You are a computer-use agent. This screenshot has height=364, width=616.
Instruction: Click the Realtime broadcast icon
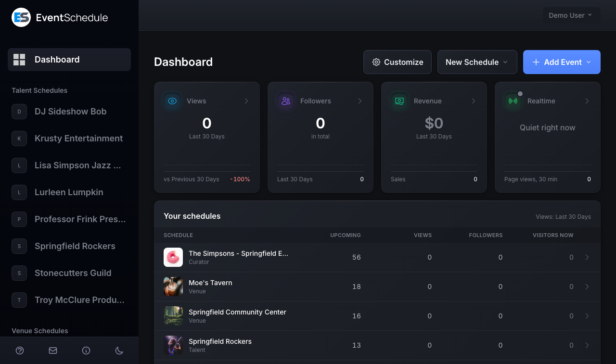[x=513, y=101]
